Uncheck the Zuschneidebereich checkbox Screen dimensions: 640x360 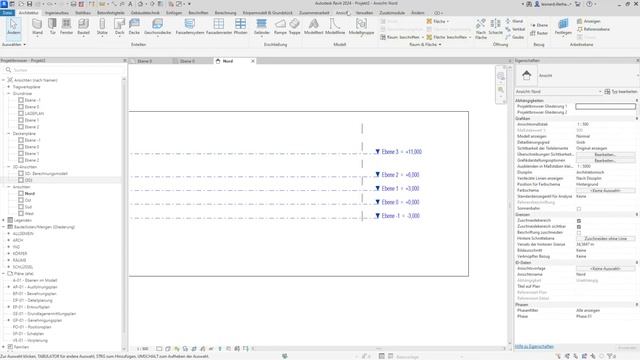point(579,220)
